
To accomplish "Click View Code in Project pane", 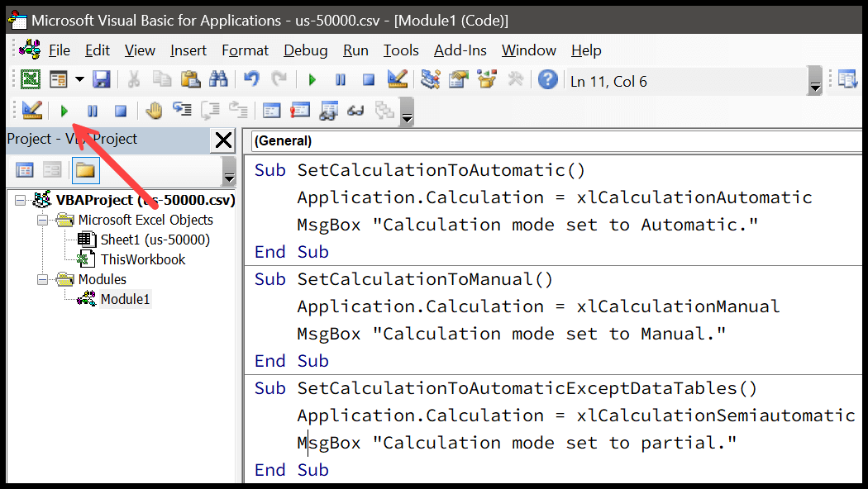I will pos(24,170).
